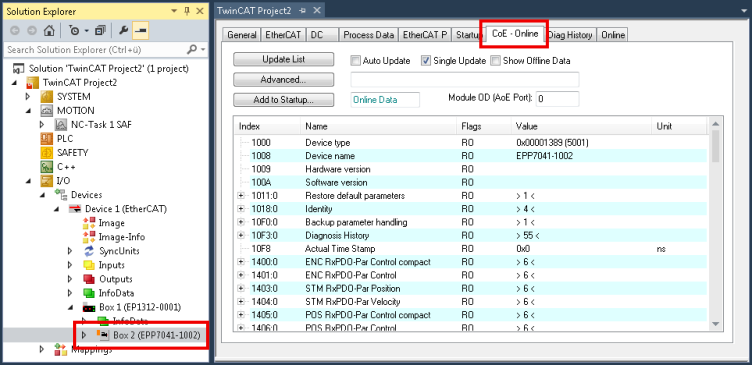Image resolution: width=752 pixels, height=365 pixels.
Task: Select the C++ node icon
Action: (47, 166)
